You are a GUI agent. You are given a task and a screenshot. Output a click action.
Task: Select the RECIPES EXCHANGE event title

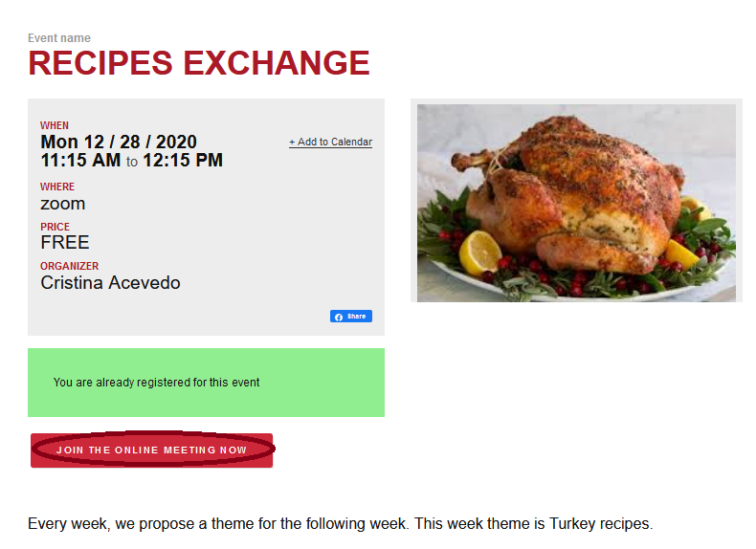[199, 63]
